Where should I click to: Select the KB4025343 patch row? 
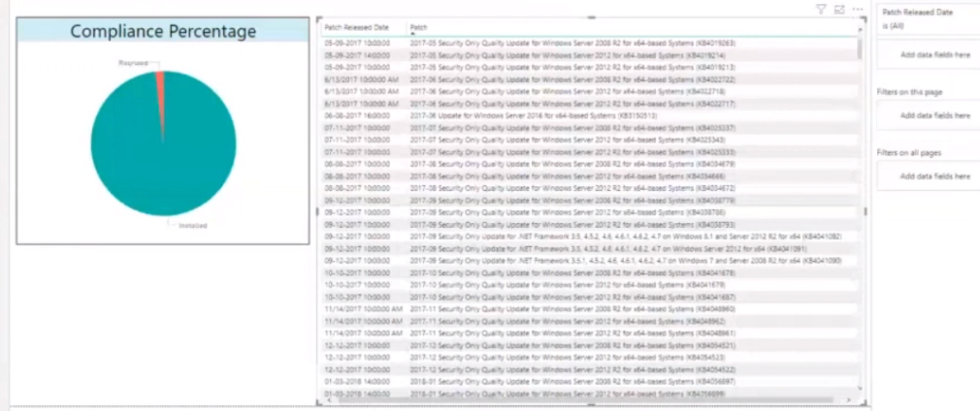[x=590, y=140]
